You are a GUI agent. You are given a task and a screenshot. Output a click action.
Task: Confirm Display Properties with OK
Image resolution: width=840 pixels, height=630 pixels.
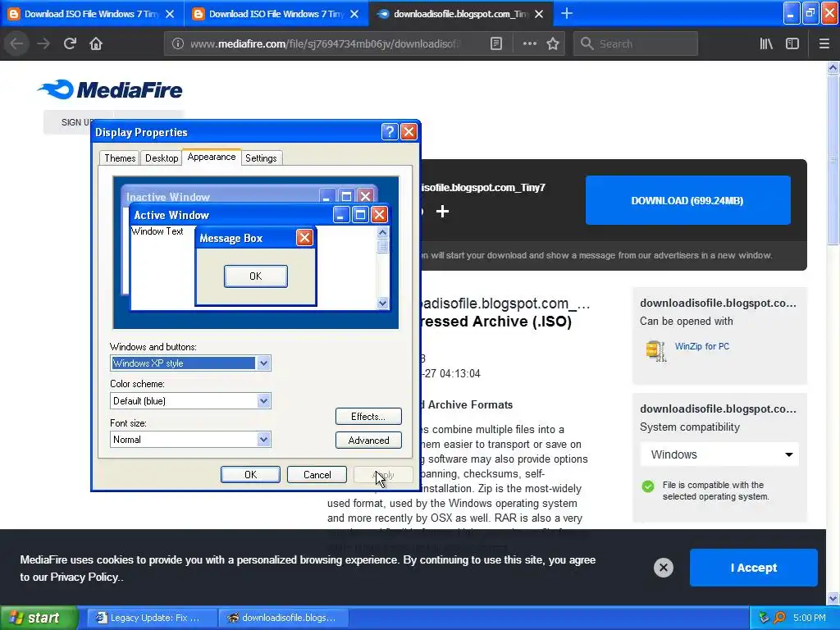[x=250, y=475]
